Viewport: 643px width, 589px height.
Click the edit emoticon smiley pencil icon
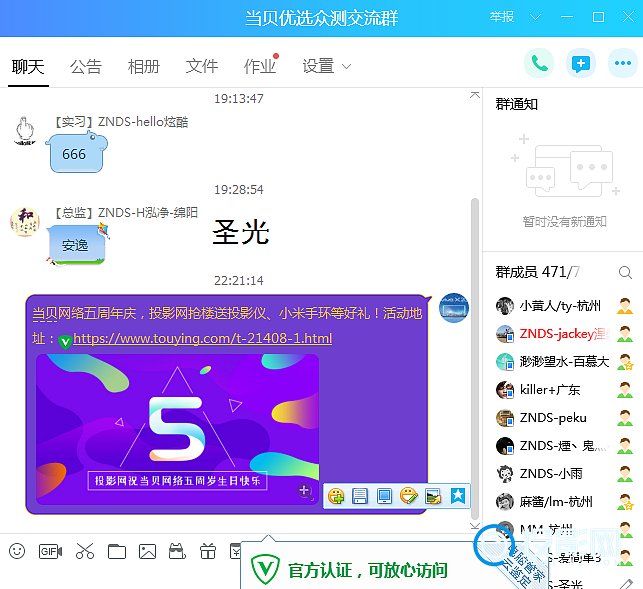point(409,496)
